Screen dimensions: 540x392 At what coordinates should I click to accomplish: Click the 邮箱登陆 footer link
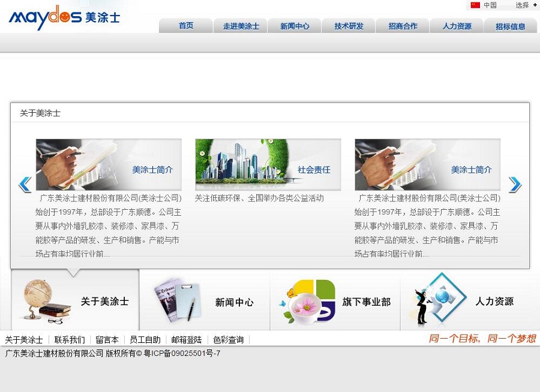point(187,340)
